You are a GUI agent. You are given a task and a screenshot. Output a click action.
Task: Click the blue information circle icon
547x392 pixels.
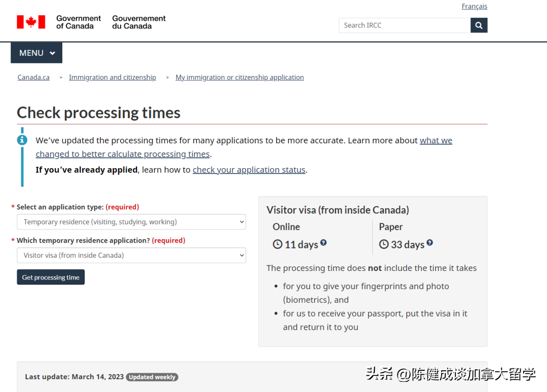[22, 140]
